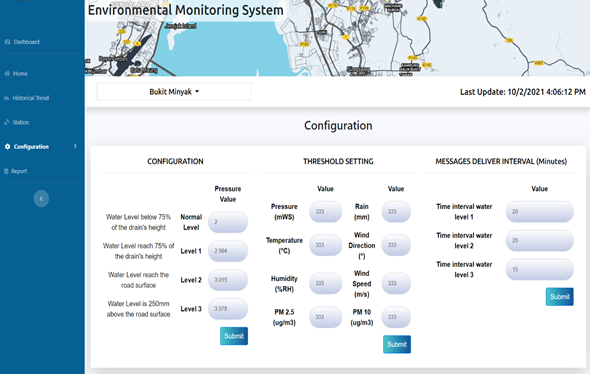The height and width of the screenshot is (374, 590).
Task: Click the Dashboard gauge icon in sidebar
Action: click(x=7, y=42)
